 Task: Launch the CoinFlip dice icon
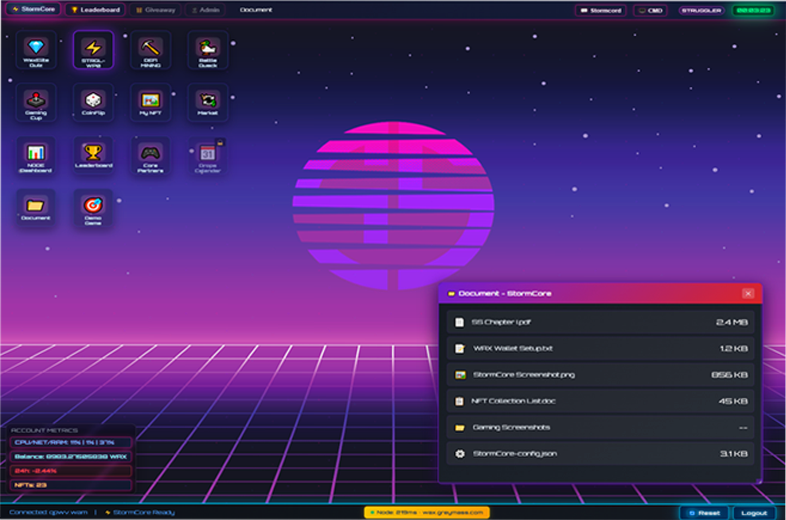tap(93, 103)
